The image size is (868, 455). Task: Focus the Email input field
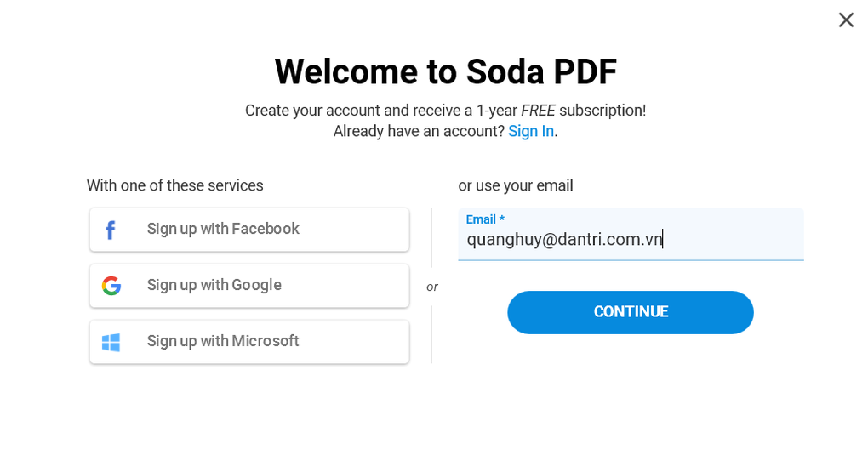[631, 234]
